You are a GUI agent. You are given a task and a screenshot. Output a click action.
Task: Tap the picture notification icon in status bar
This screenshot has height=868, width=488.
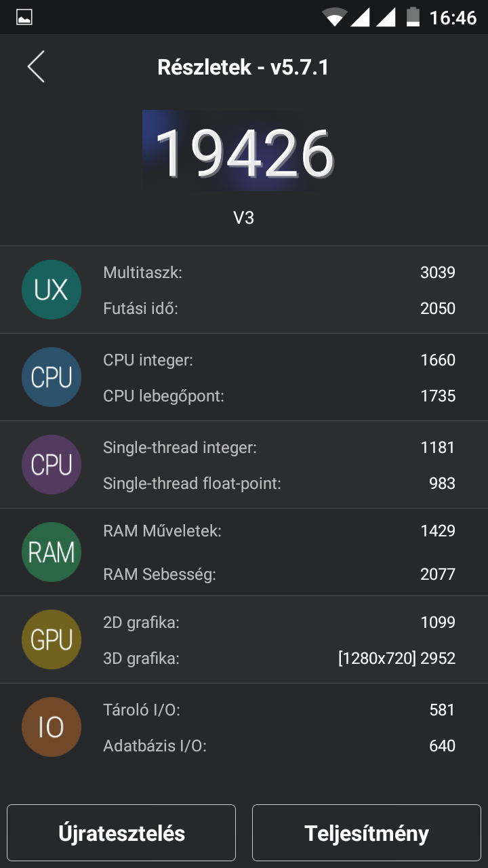24,18
